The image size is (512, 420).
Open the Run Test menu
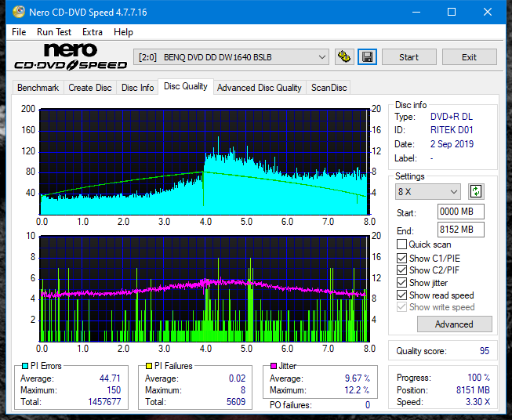coord(54,32)
